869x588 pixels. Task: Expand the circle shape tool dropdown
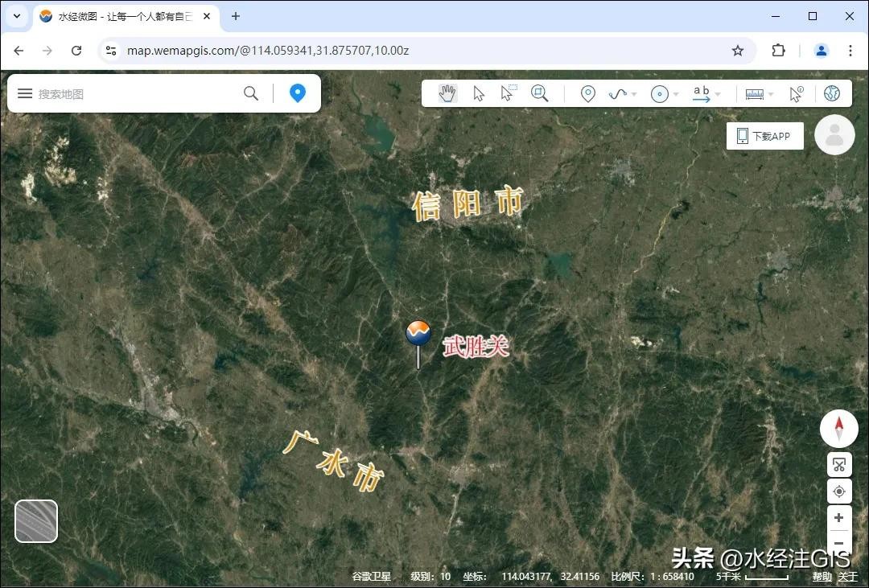pos(676,95)
